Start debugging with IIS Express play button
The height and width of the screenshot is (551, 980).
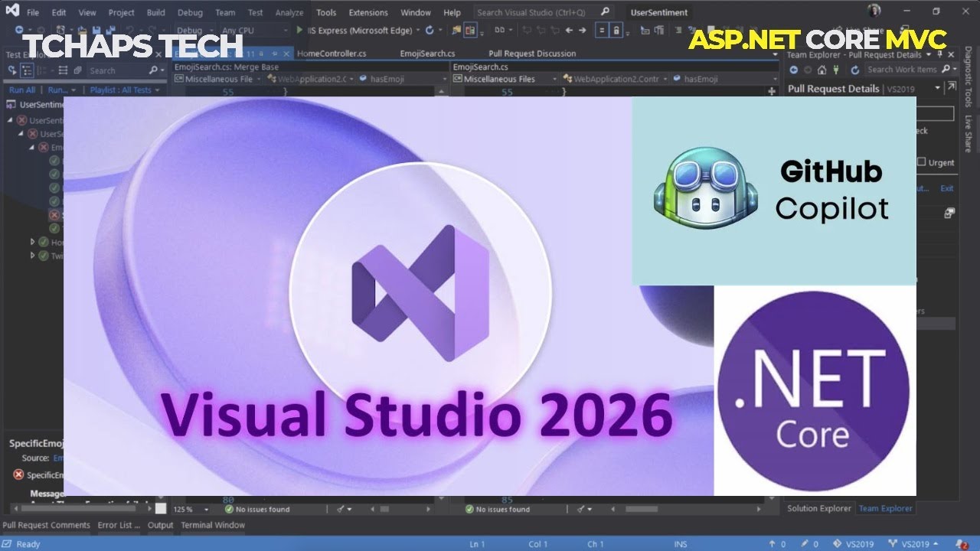tap(299, 31)
